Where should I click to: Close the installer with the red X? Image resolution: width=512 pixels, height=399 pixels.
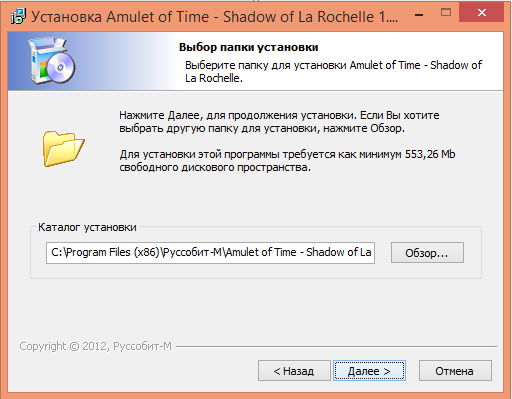tap(481, 13)
